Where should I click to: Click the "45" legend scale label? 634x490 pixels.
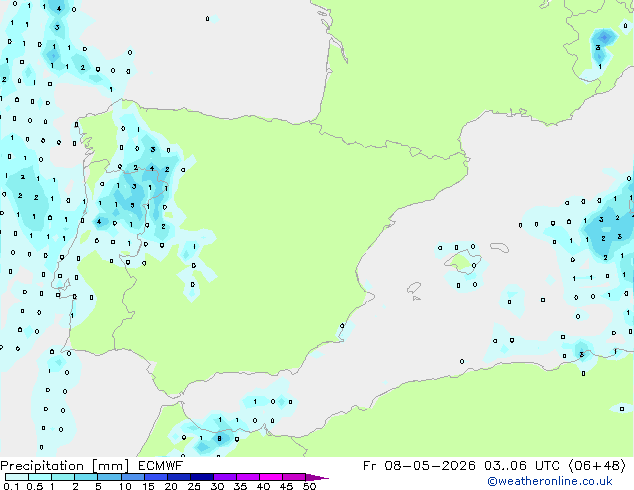(286, 486)
